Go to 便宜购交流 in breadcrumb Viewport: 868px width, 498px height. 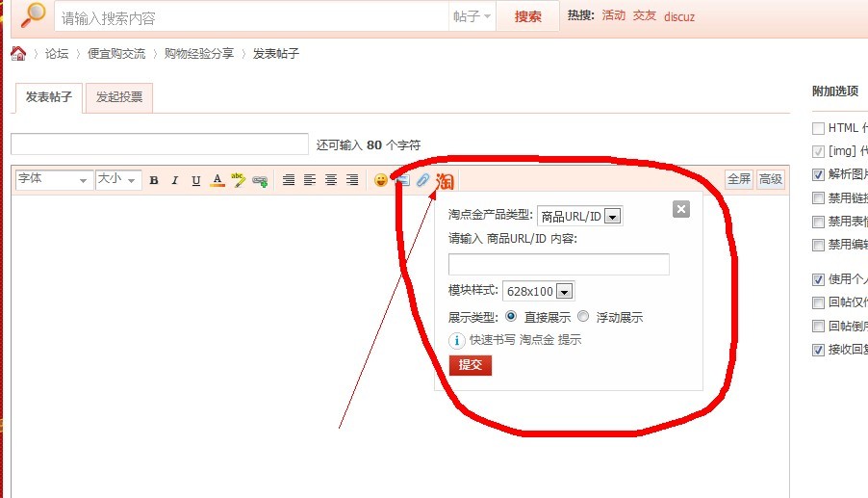[x=116, y=54]
